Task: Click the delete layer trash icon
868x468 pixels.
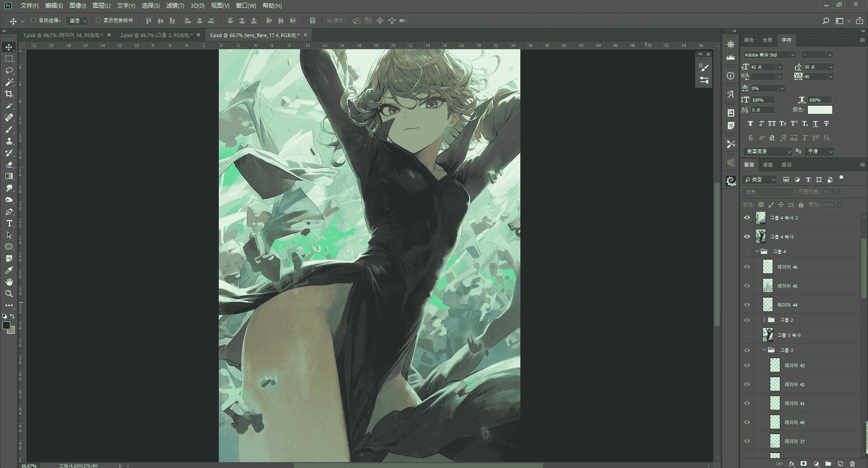Action: (852, 464)
